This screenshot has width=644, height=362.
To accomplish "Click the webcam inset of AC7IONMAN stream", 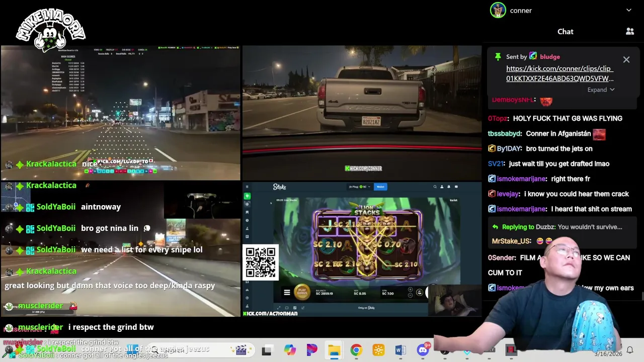I will pyautogui.click(x=455, y=301).
